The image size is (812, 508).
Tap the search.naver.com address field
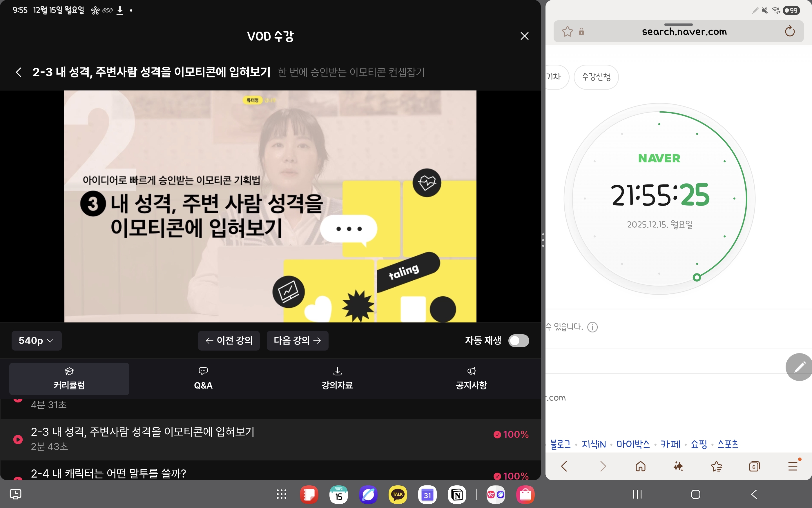point(684,32)
